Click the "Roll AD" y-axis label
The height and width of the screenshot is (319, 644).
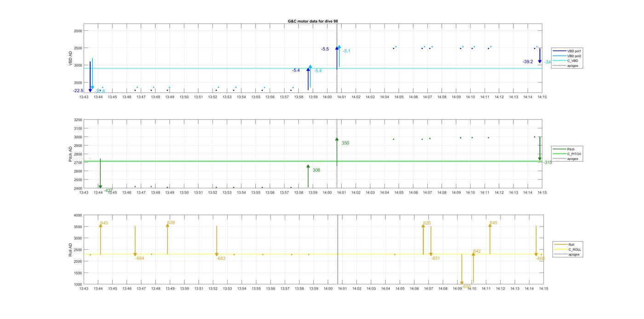(71, 249)
